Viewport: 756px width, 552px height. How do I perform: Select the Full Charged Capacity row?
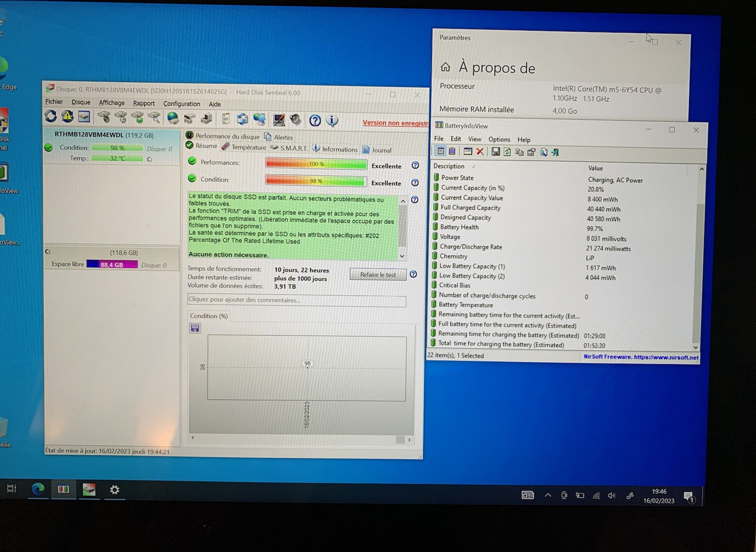563,208
